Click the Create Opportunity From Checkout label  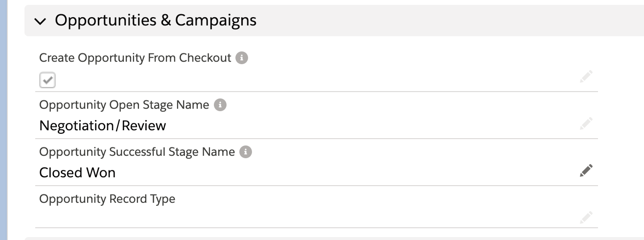click(x=135, y=58)
